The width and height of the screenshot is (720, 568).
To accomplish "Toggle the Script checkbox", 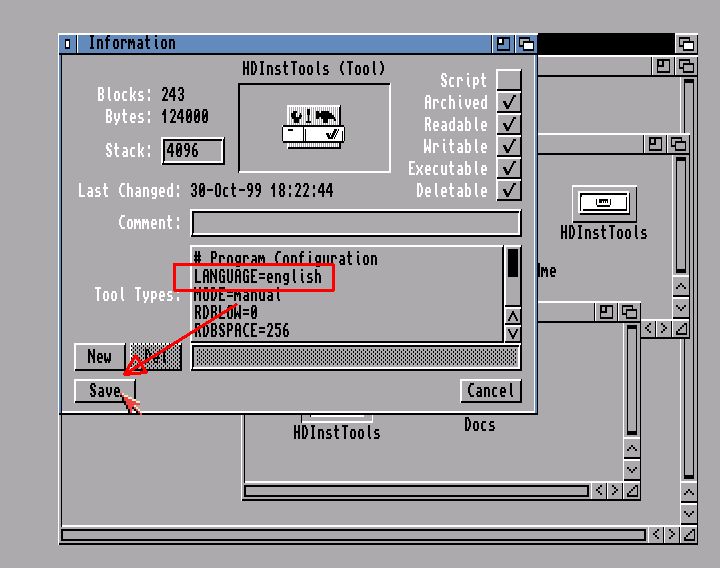I will 509,80.
